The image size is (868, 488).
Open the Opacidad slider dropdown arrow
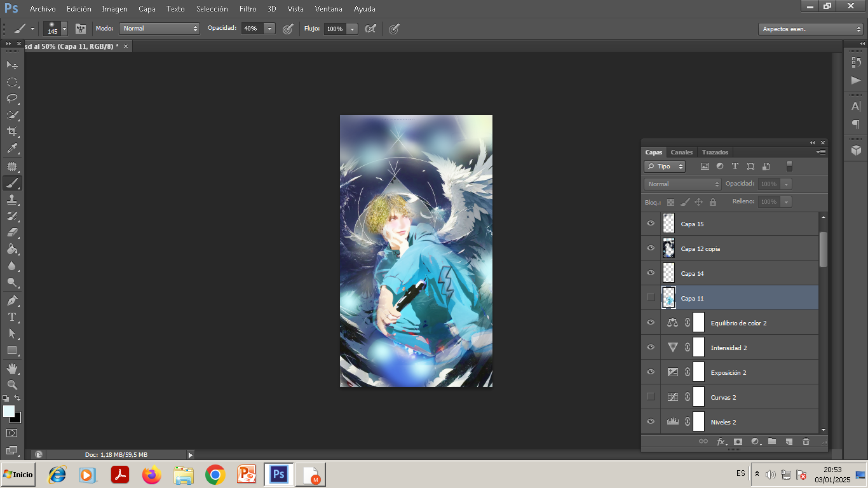point(270,29)
